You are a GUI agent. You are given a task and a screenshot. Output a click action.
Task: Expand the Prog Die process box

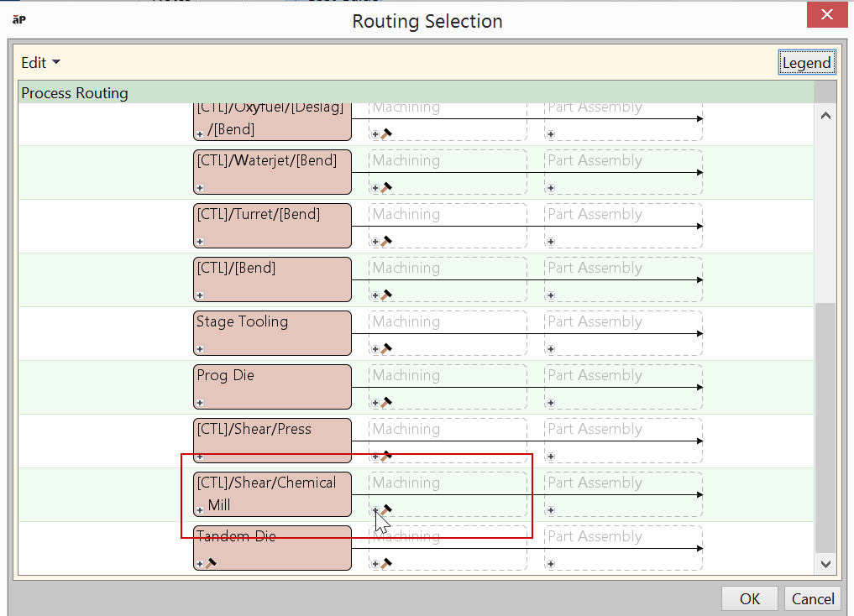coord(200,403)
